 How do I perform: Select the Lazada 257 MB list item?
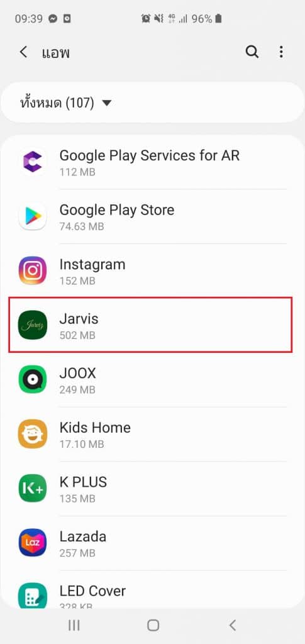(152, 543)
